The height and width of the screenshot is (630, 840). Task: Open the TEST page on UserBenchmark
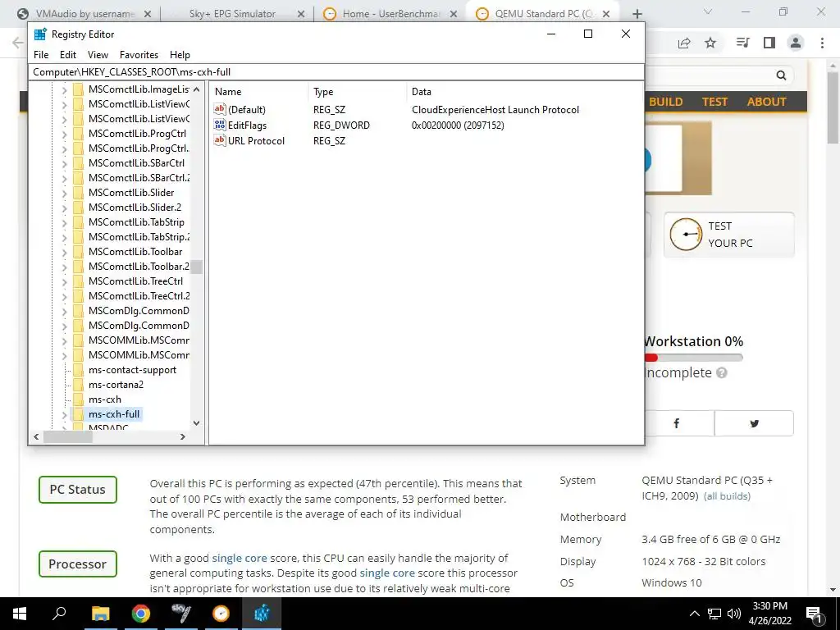[x=715, y=102]
